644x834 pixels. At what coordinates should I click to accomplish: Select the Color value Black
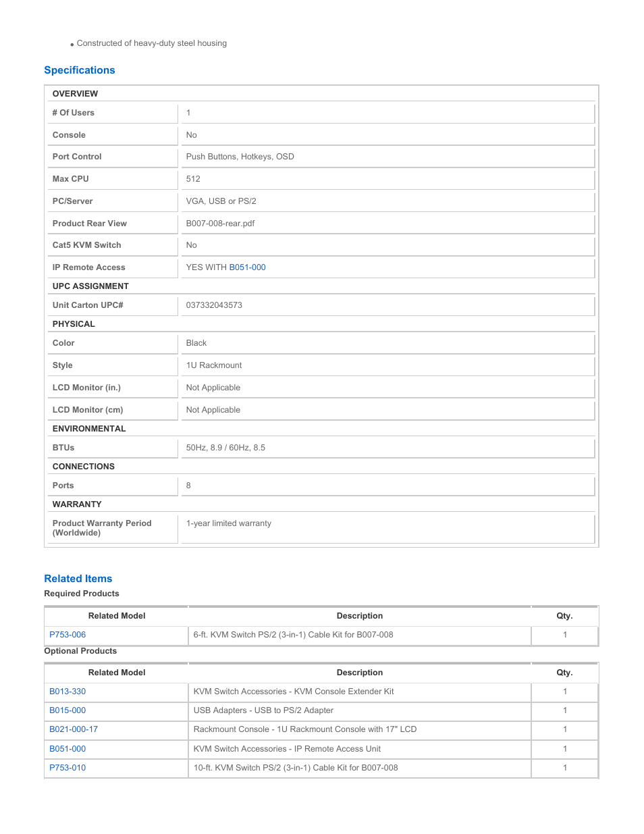point(196,343)
